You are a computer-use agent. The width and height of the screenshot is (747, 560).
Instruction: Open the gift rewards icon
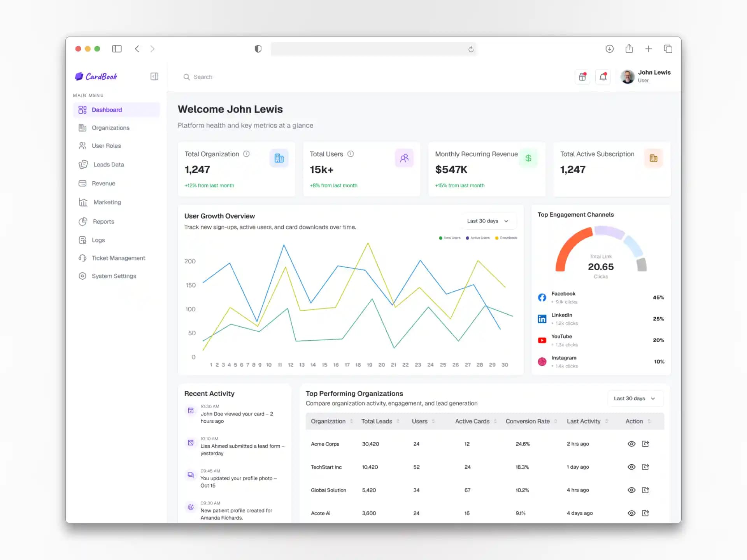tap(582, 77)
